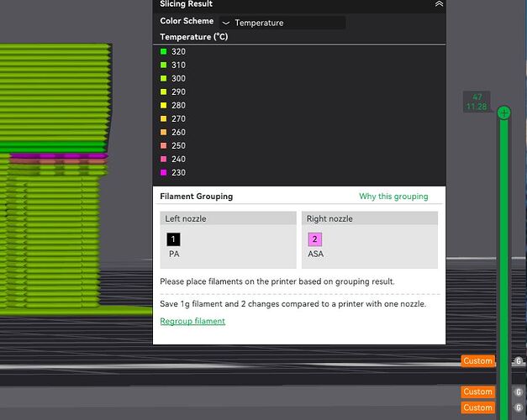Open the Color Scheme Temperature dropdown
527x420 pixels.
(282, 23)
